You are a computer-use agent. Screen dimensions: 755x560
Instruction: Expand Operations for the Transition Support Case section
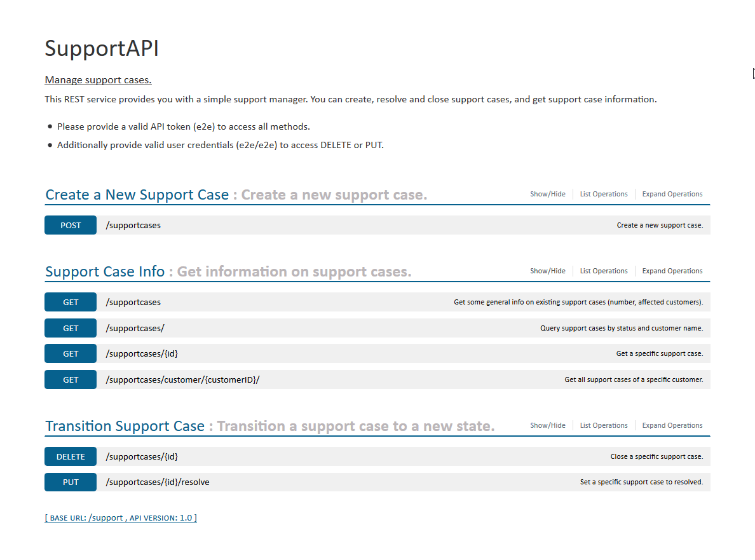coord(672,426)
